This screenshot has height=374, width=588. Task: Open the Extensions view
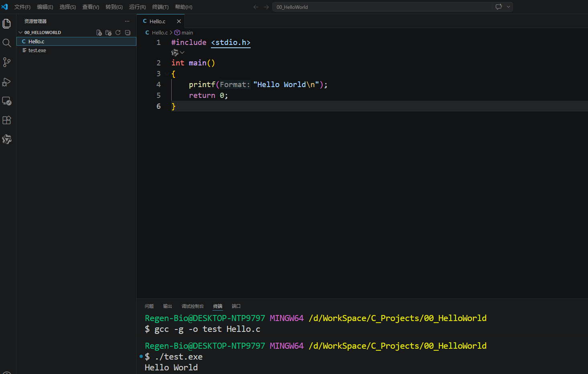pos(7,120)
